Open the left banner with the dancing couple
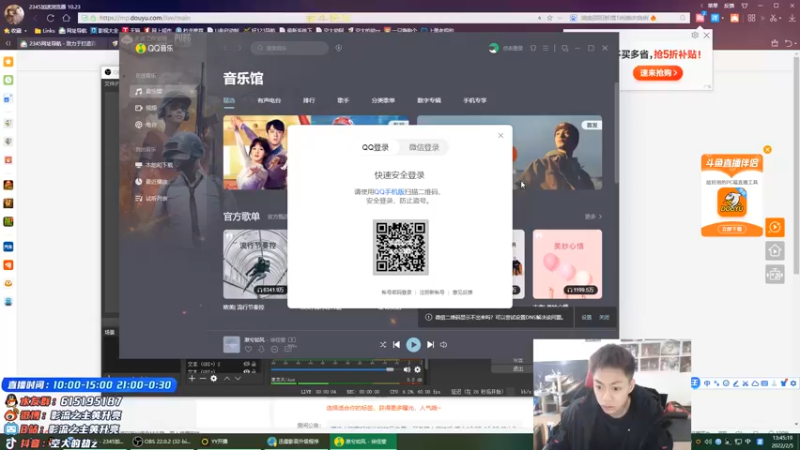 tap(255, 153)
